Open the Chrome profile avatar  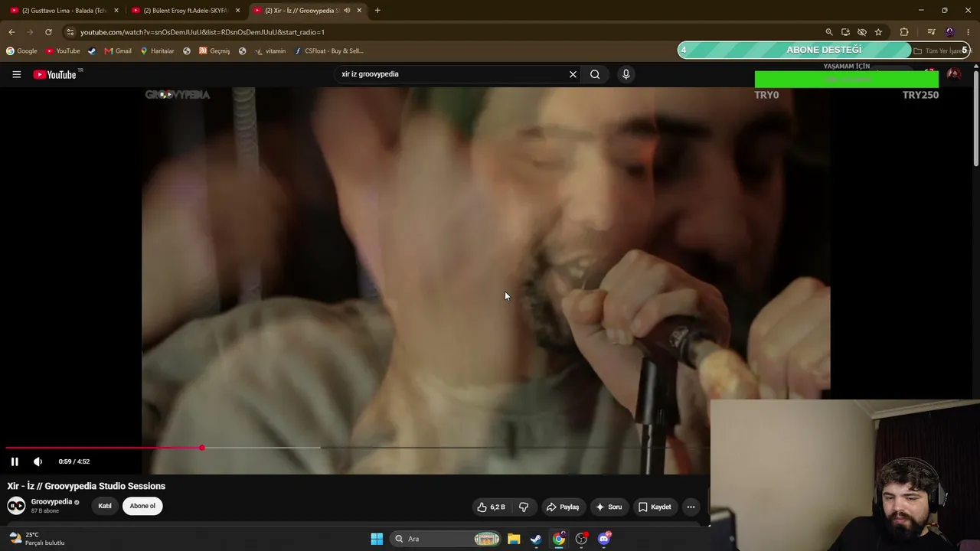(950, 32)
